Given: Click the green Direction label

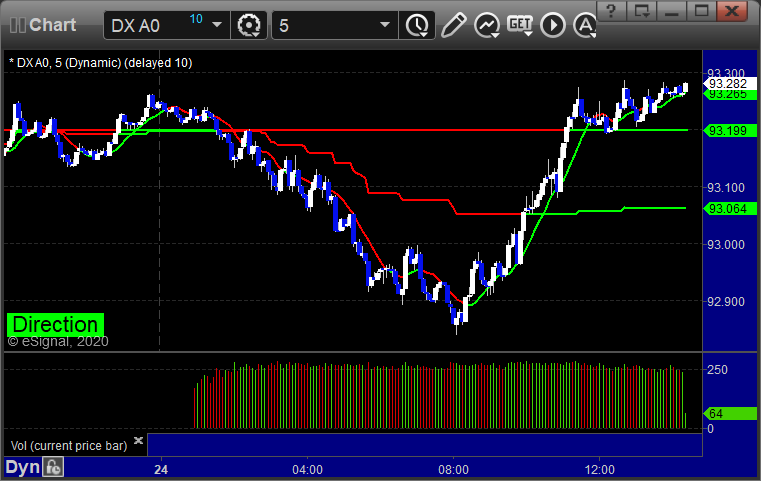Looking at the screenshot, I should pyautogui.click(x=55, y=325).
